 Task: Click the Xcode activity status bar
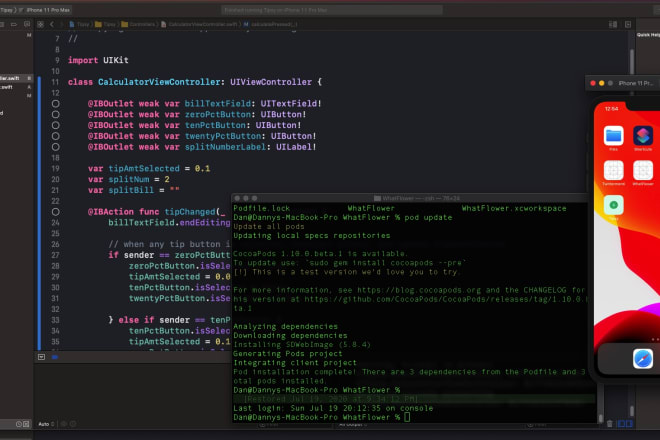[332, 10]
